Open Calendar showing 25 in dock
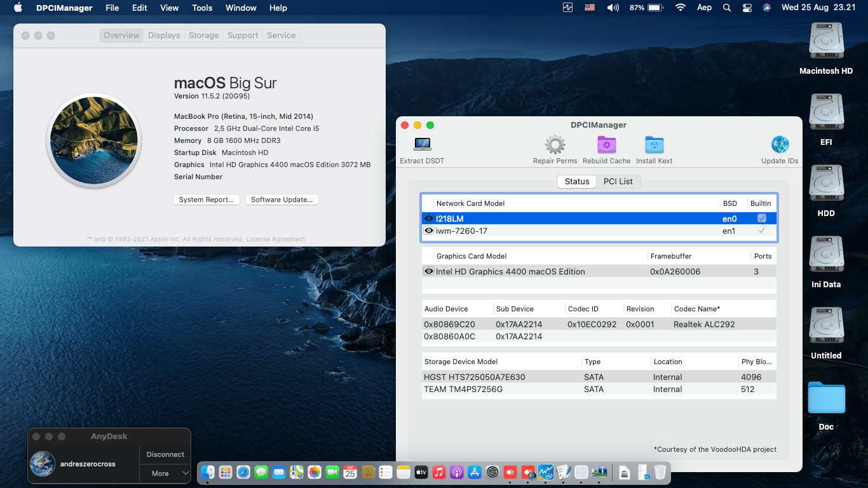Image resolution: width=868 pixels, height=488 pixels. [350, 472]
